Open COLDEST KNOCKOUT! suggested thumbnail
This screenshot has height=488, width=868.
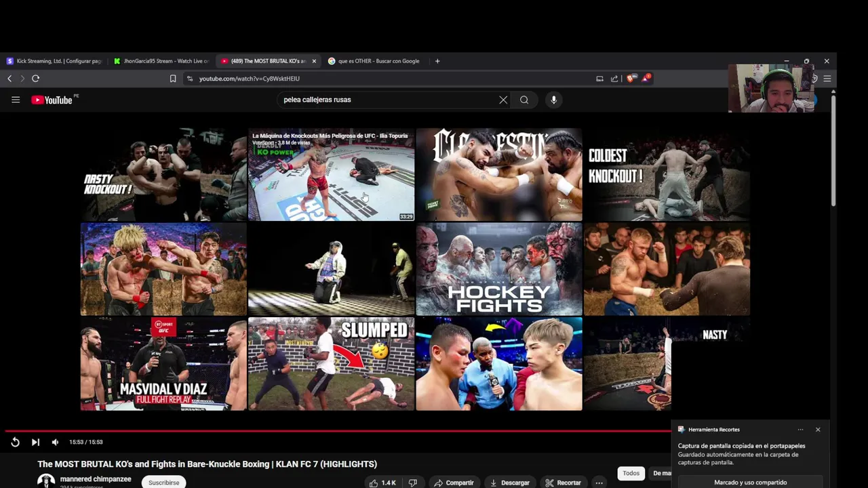point(667,175)
